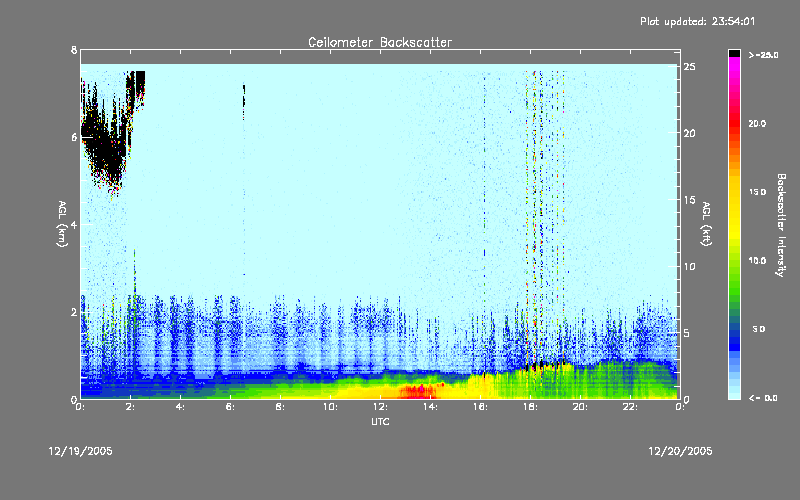Click the "8:" hour tick on UTC axis

(x=280, y=407)
